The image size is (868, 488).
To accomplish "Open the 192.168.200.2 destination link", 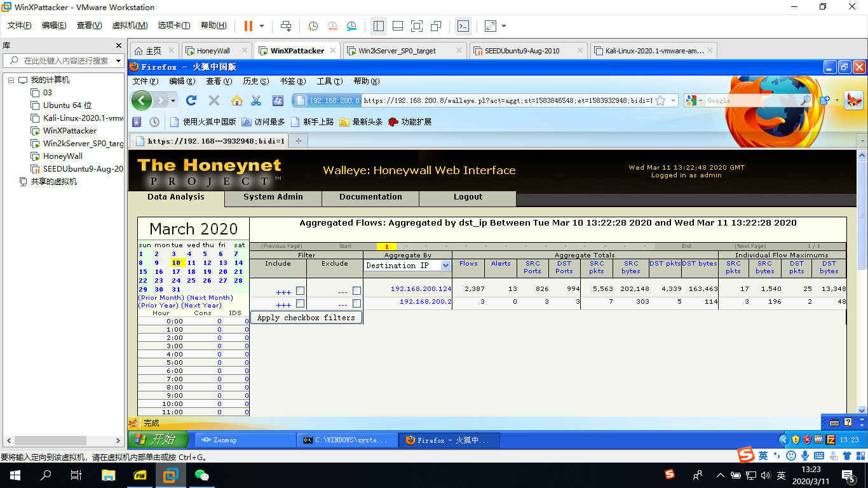I will coord(425,302).
